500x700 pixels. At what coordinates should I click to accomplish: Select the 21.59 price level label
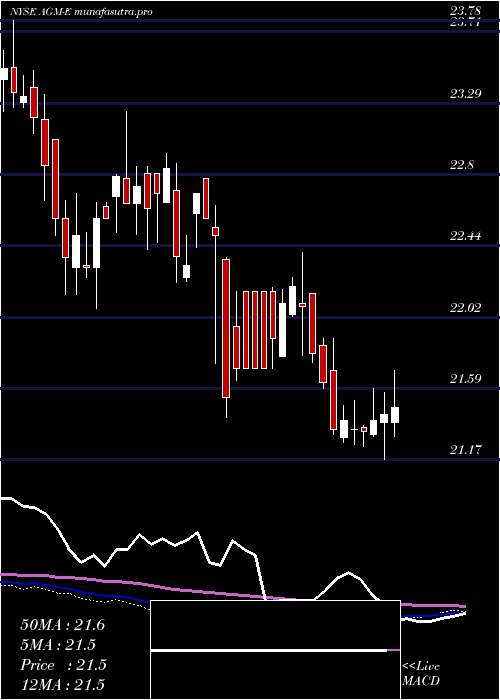465,379
